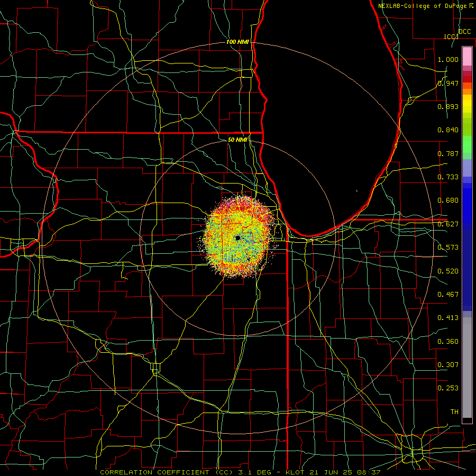This screenshot has height=476, width=476.
Task: Click the 0.787 scale value
Action: (448, 153)
